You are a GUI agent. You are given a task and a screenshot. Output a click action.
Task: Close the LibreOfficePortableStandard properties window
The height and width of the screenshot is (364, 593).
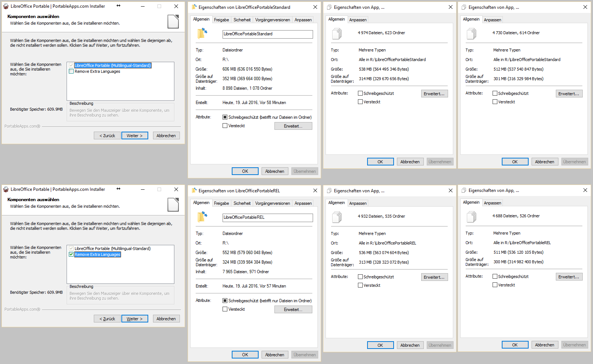pos(315,7)
